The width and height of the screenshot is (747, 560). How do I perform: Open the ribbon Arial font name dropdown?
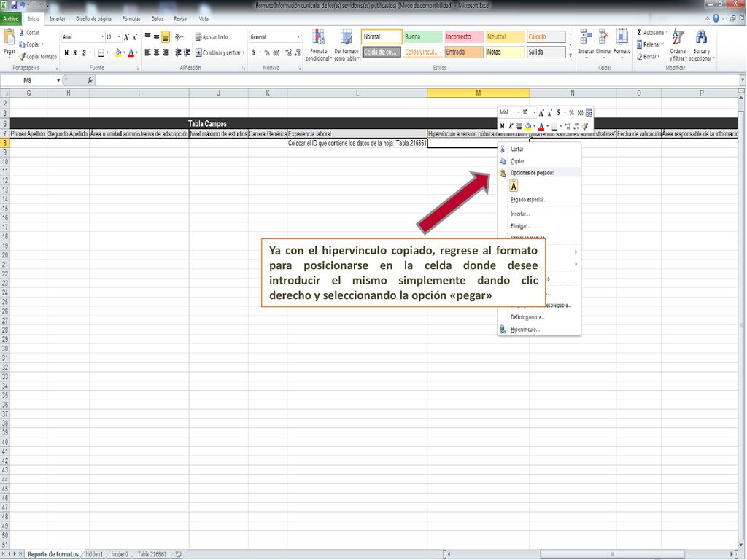[x=102, y=36]
